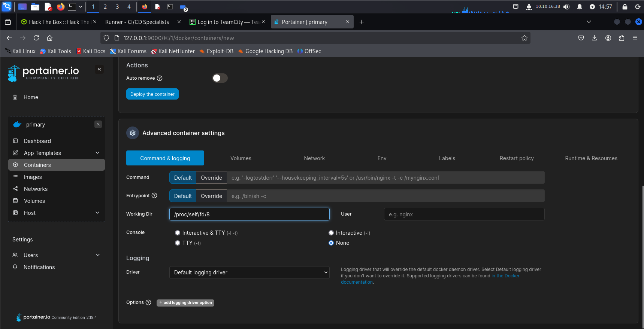
Task: Click the Deploy the container button
Action: point(152,94)
